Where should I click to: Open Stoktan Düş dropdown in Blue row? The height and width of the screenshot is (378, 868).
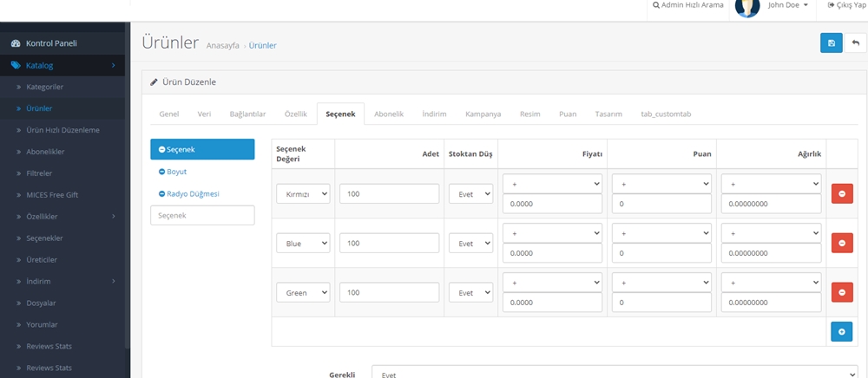tap(470, 244)
